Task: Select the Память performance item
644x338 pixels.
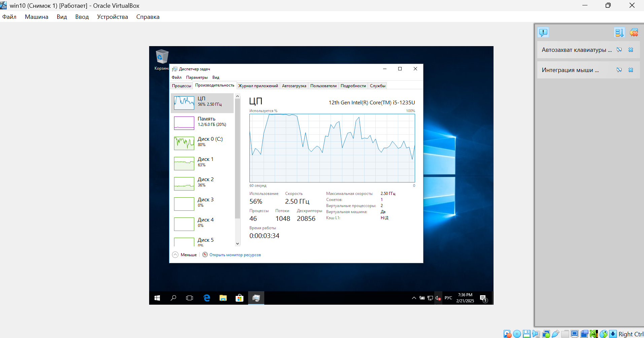Action: (202, 123)
